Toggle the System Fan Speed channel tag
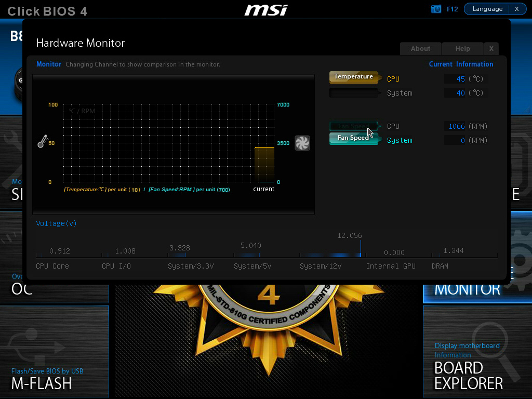532x399 pixels. [x=354, y=138]
